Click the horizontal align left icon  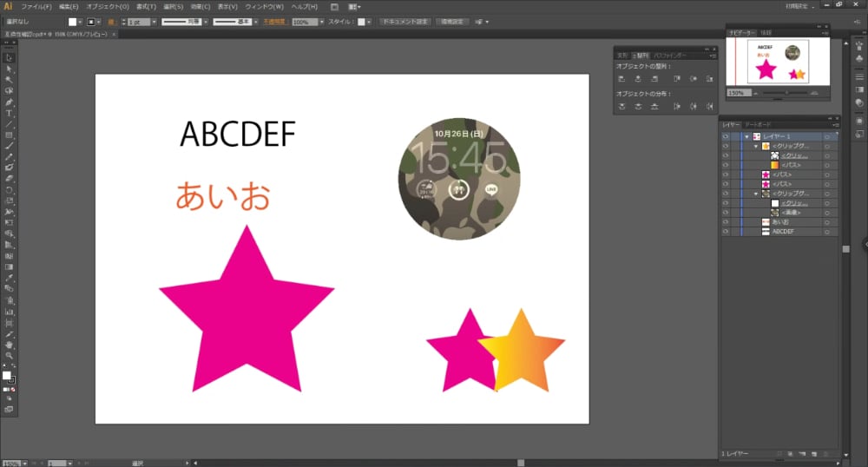[621, 78]
